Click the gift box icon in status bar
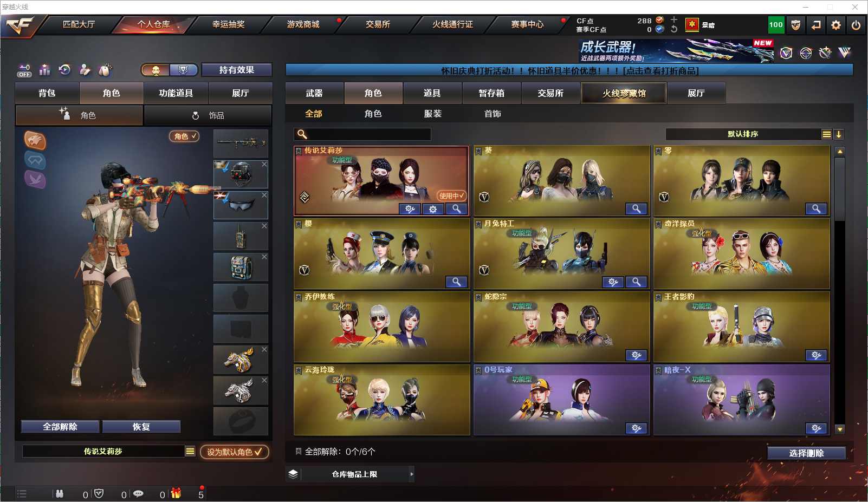868x502 pixels. click(x=176, y=493)
